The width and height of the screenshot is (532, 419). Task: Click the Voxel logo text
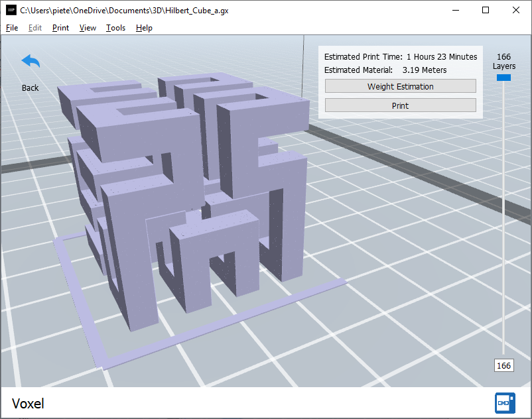click(x=28, y=403)
